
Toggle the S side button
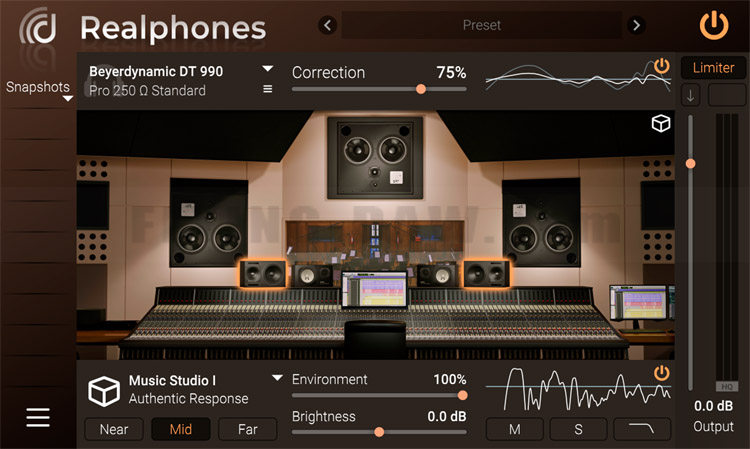tap(578, 429)
